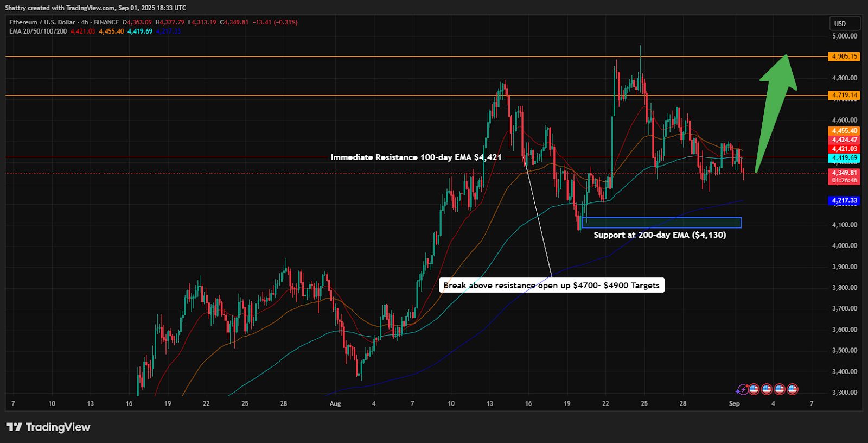Open the USD currency dropdown
This screenshot has width=868, height=443.
pyautogui.click(x=844, y=23)
